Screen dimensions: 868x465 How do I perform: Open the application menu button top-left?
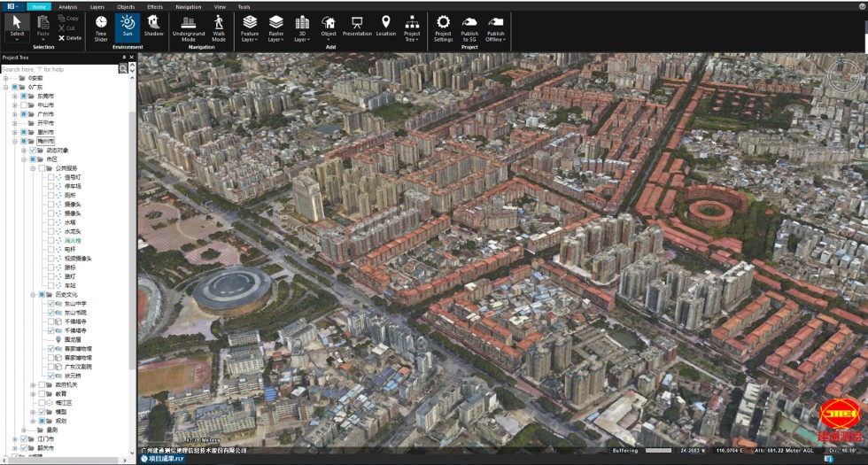click(12, 7)
